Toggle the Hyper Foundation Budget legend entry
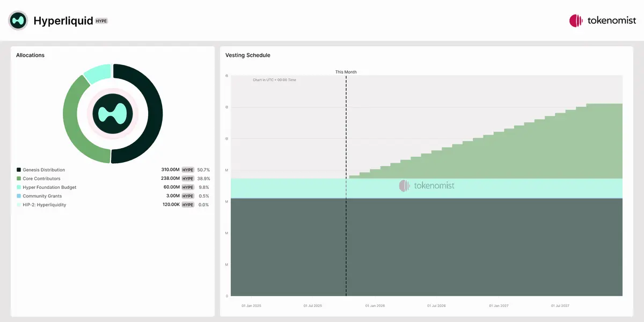Viewport: 644px width, 322px height. [x=49, y=187]
